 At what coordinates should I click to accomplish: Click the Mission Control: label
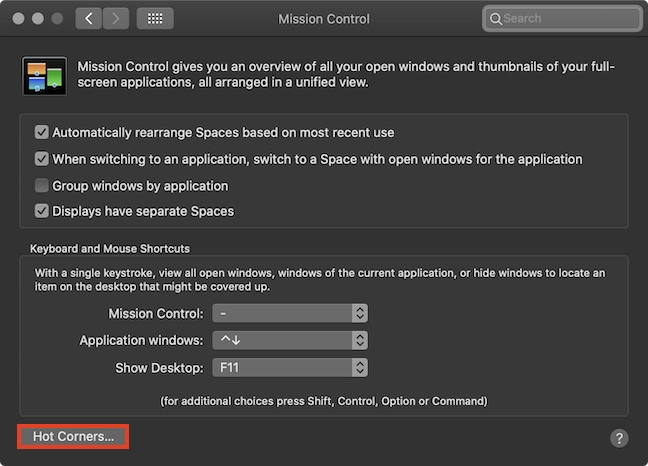(156, 314)
